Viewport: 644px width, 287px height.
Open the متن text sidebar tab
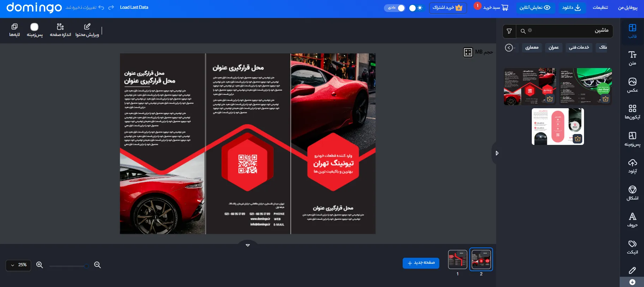(x=632, y=58)
